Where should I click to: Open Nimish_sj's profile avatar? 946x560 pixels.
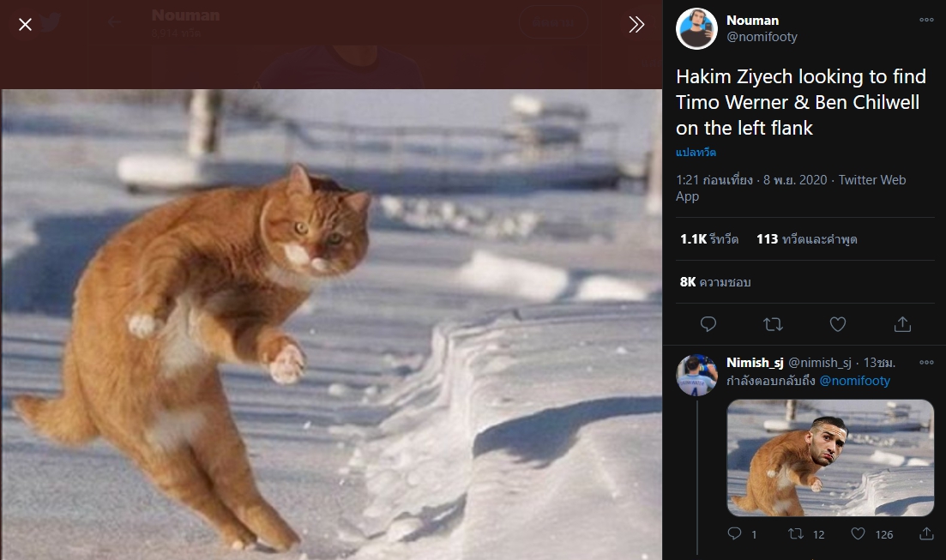point(696,375)
